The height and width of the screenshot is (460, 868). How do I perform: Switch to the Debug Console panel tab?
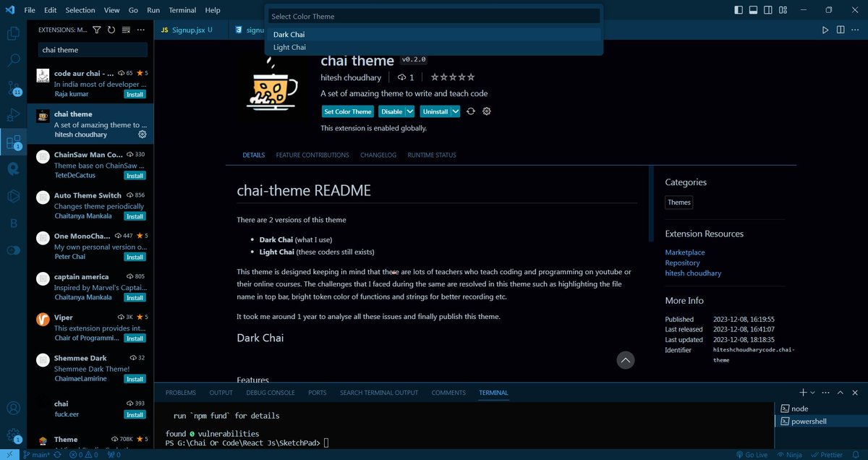271,393
